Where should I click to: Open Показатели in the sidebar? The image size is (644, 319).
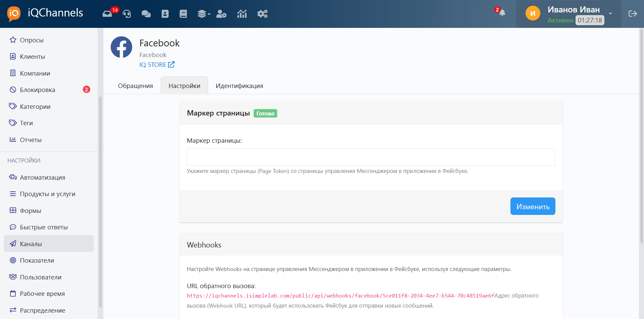(49, 260)
